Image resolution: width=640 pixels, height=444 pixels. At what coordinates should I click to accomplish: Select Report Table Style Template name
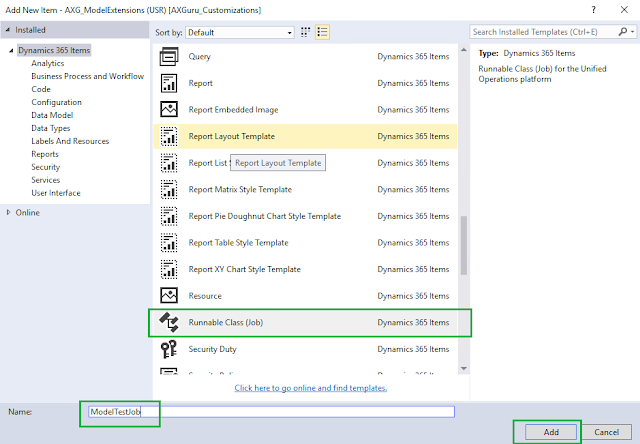pos(238,242)
